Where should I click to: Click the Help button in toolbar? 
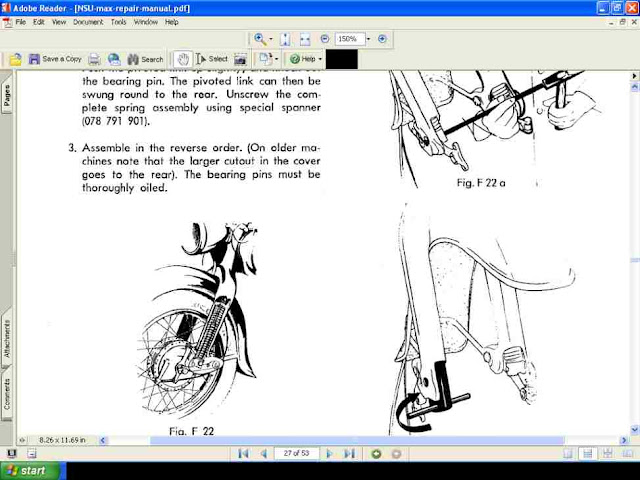(x=302, y=59)
